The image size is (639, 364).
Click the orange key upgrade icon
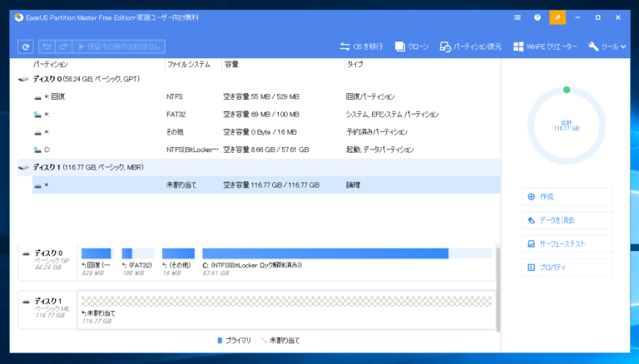point(557,17)
